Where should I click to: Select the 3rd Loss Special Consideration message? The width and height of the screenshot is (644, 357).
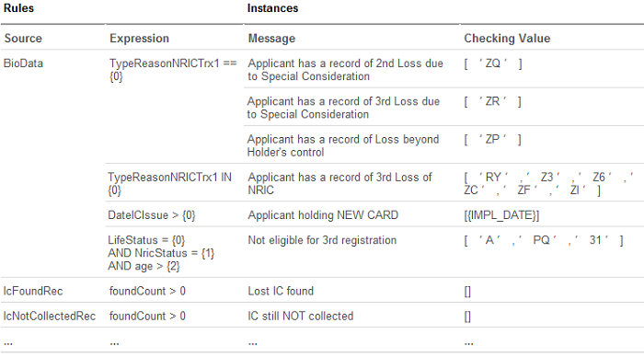click(343, 108)
